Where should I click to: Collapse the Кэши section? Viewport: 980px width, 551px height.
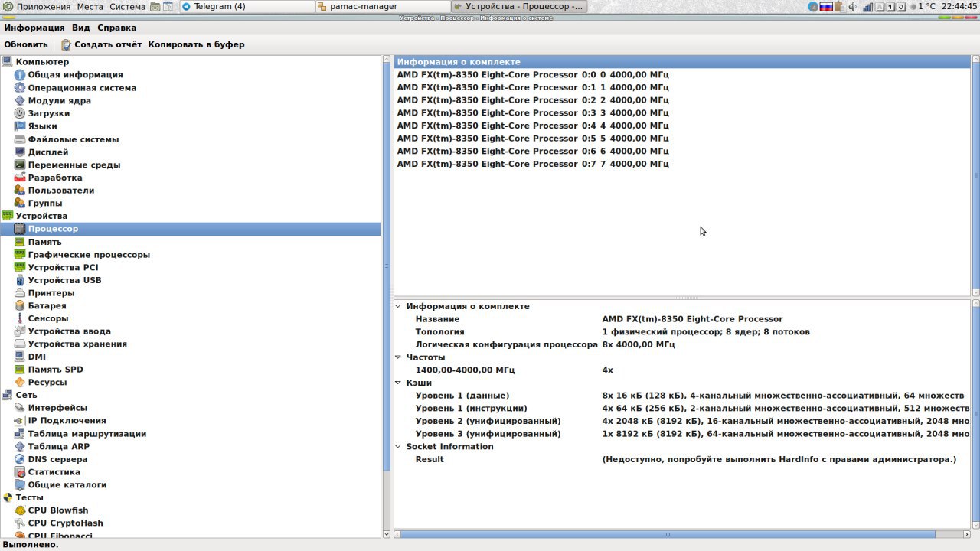pyautogui.click(x=398, y=383)
